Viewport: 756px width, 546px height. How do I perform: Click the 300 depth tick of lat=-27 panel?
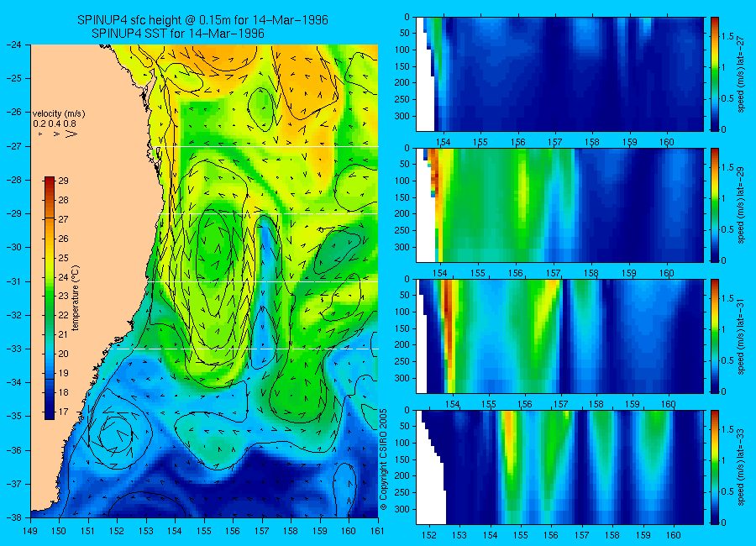pyautogui.click(x=402, y=116)
